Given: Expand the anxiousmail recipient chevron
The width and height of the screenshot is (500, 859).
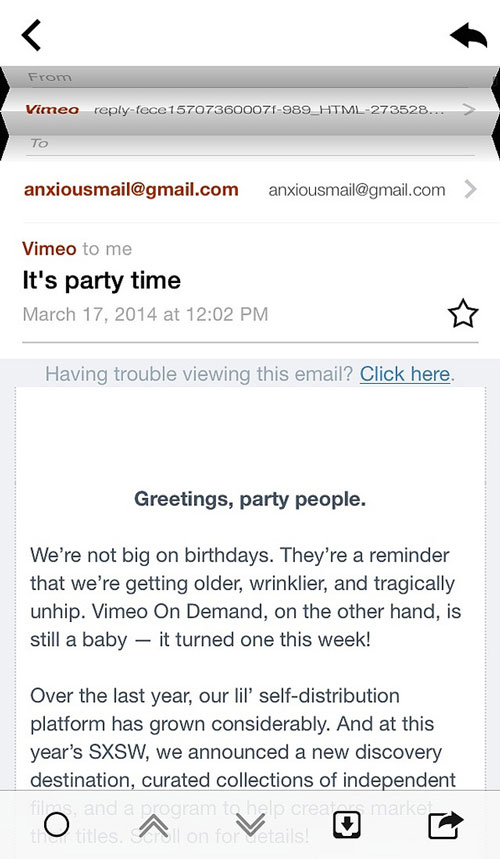Looking at the screenshot, I should point(470,190).
